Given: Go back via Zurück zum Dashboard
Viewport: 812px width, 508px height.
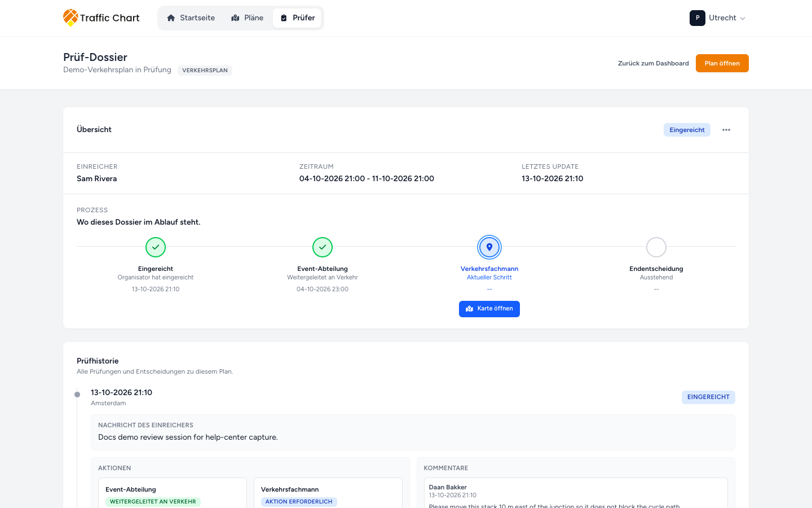Looking at the screenshot, I should pos(654,63).
